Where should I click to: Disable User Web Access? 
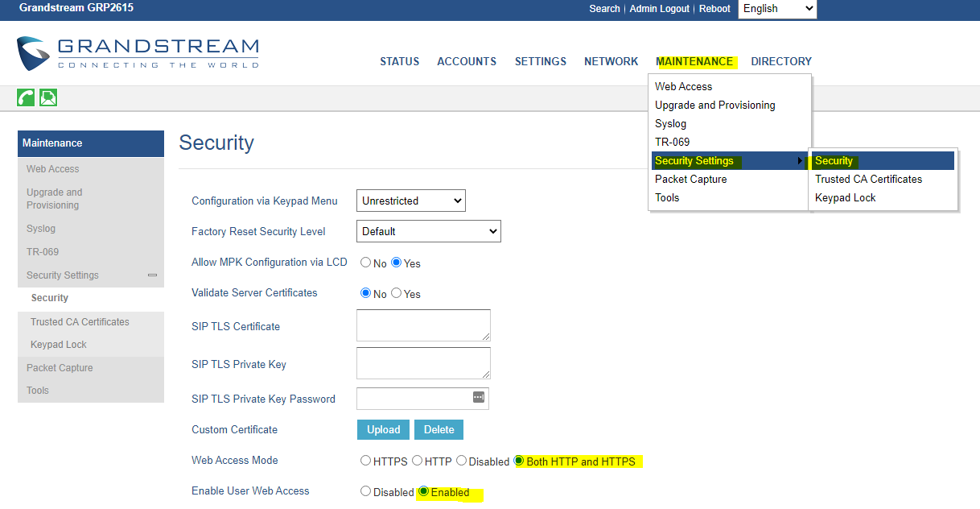[x=365, y=491]
